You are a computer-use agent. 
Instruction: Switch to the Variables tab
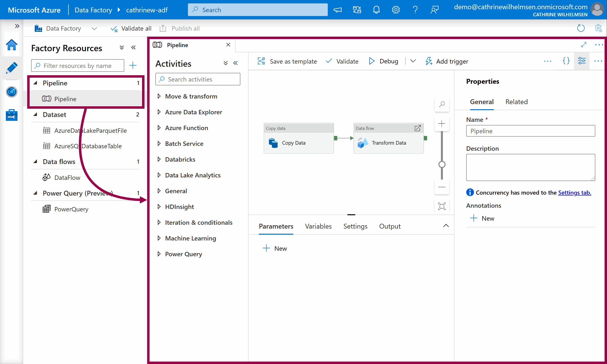pos(318,226)
